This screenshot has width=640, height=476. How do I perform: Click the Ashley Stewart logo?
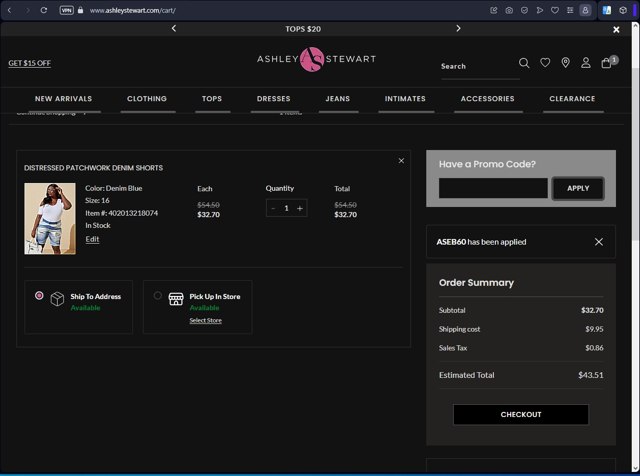pos(316,59)
